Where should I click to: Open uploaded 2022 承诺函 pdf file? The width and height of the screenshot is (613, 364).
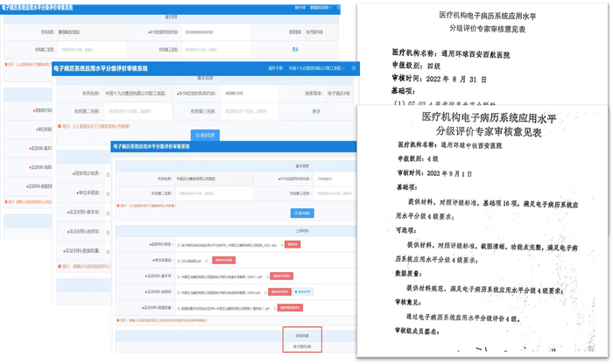point(190,261)
